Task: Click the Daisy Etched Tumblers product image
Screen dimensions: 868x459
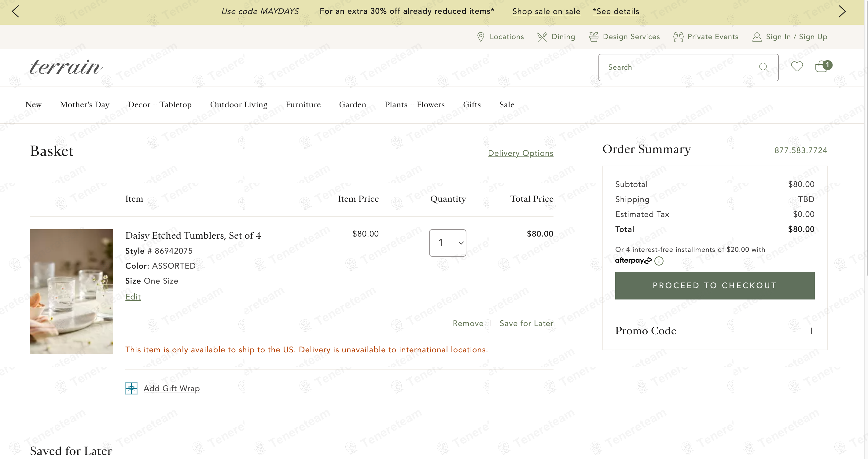Action: (72, 292)
